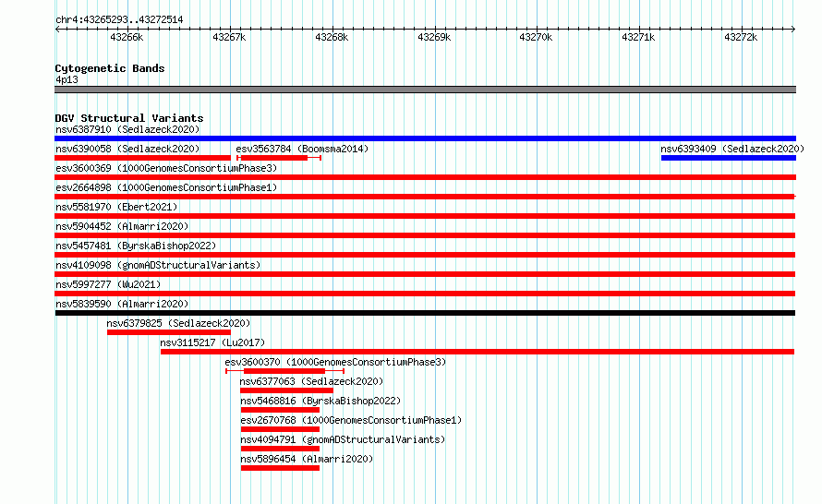Select the black nsv5839590 variant bar
822x504 pixels.
click(425, 313)
